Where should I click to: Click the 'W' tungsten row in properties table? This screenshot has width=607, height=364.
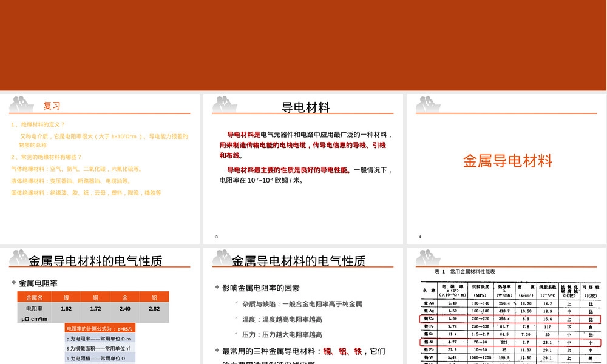point(511,358)
